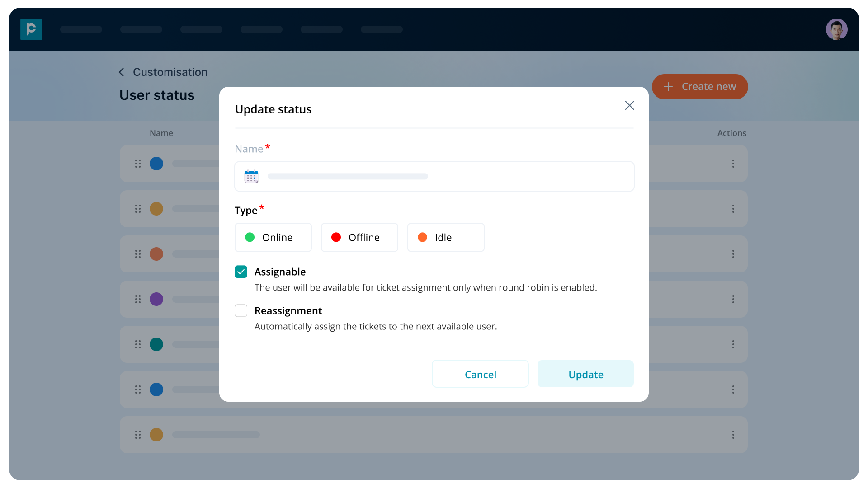
Task: Uncheck the Assignable checkbox
Action: pos(241,272)
